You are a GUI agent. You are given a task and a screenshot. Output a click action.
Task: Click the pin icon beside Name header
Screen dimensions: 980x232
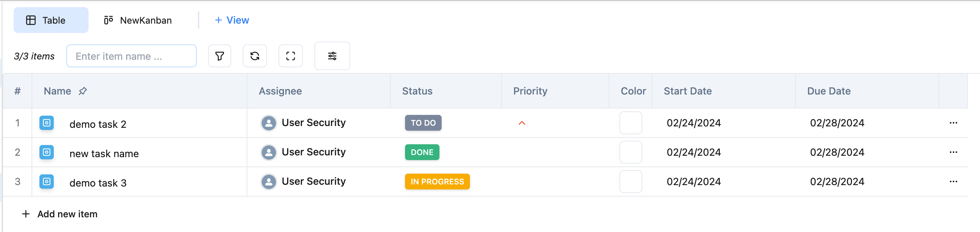pos(83,91)
